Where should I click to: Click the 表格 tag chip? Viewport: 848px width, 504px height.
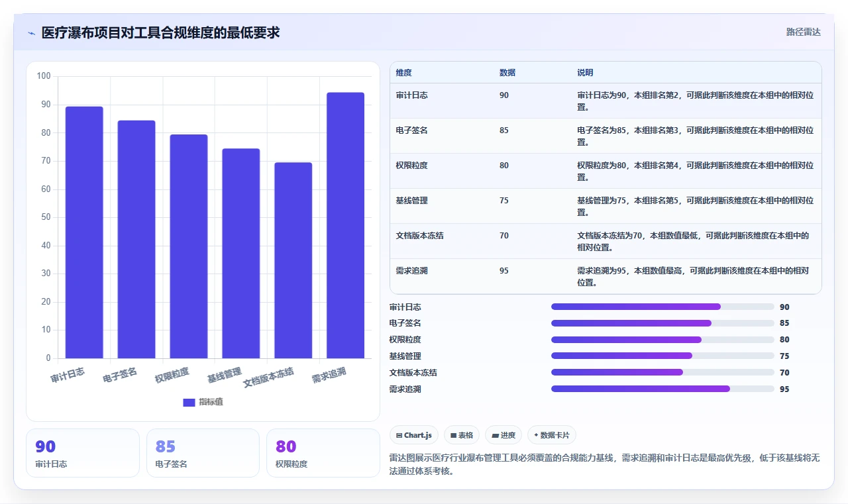coord(462,435)
